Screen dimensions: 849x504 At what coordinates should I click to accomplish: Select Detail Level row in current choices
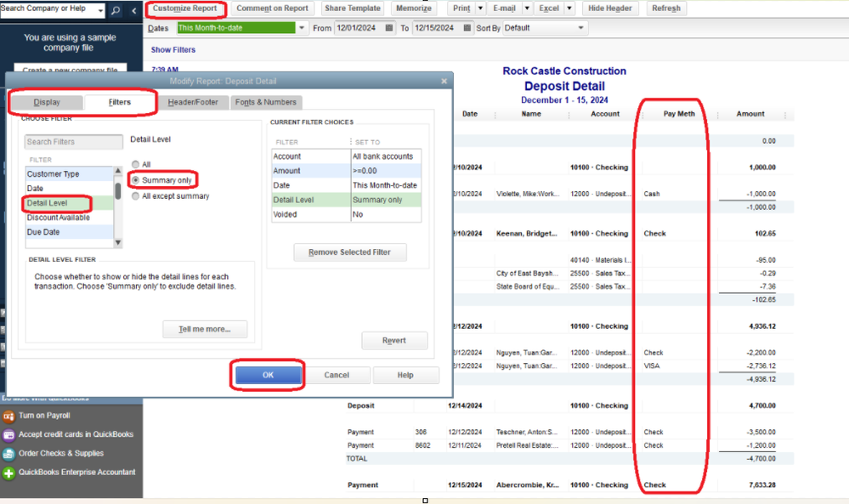coord(347,200)
